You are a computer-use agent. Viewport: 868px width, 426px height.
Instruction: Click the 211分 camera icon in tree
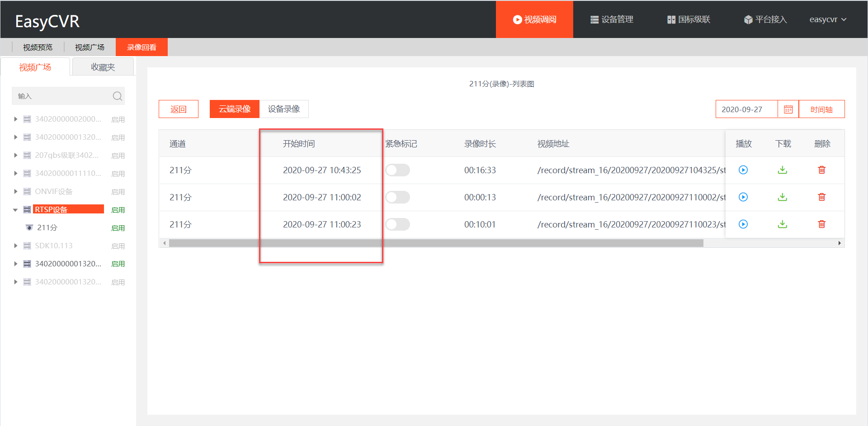(29, 227)
